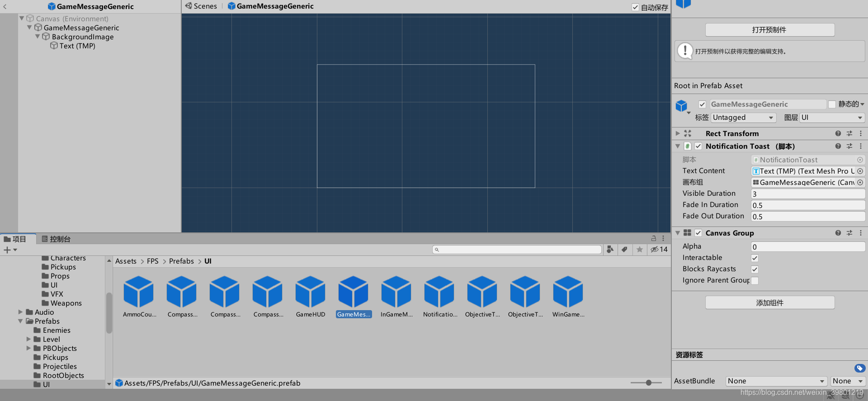Image resolution: width=868 pixels, height=401 pixels.
Task: Click the search by type filter icon
Action: pos(610,249)
